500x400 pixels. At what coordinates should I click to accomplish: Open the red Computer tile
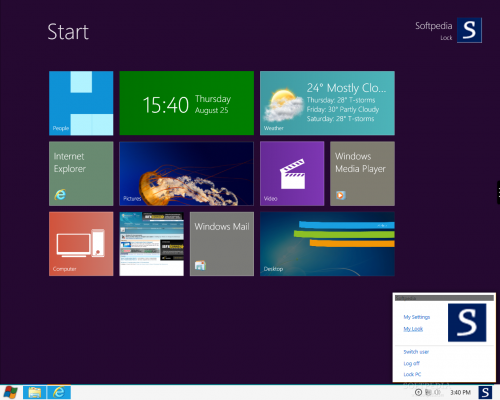[x=81, y=244]
